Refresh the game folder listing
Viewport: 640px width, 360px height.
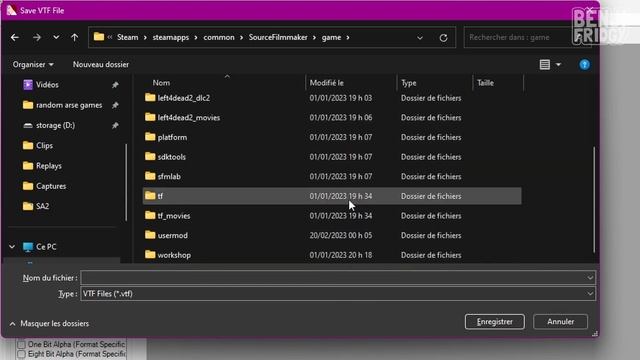pos(443,38)
